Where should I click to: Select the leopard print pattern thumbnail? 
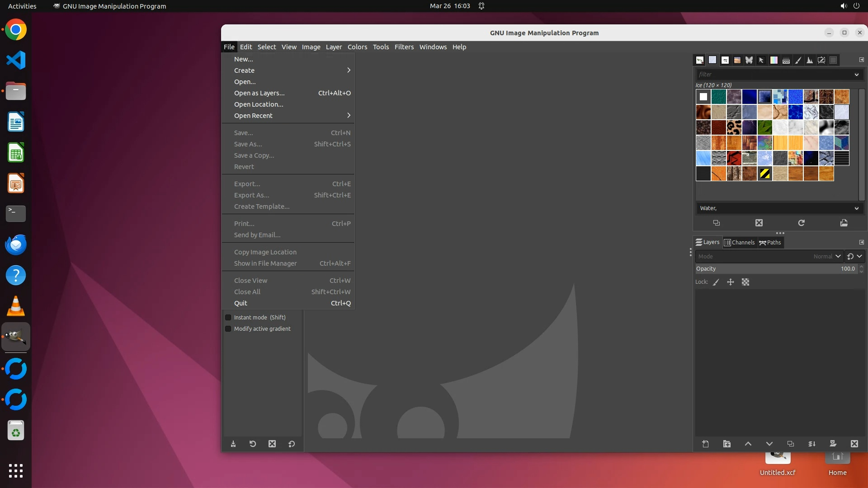coord(734,127)
